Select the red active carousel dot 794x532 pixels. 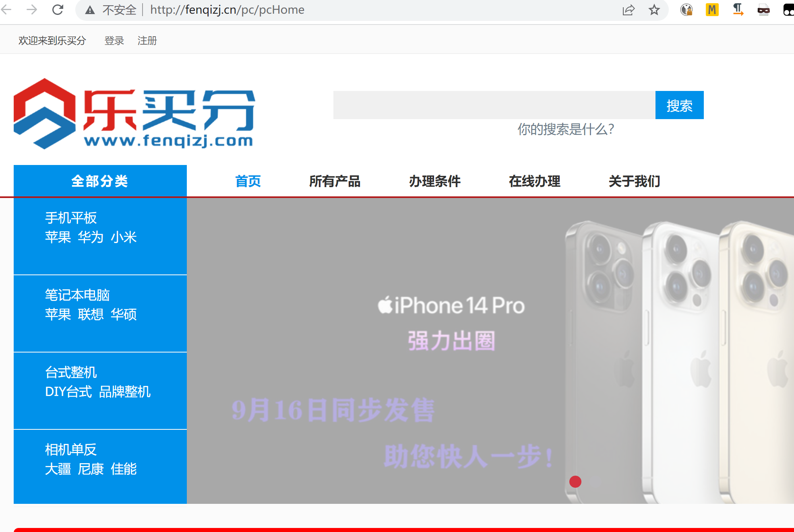pyautogui.click(x=575, y=482)
